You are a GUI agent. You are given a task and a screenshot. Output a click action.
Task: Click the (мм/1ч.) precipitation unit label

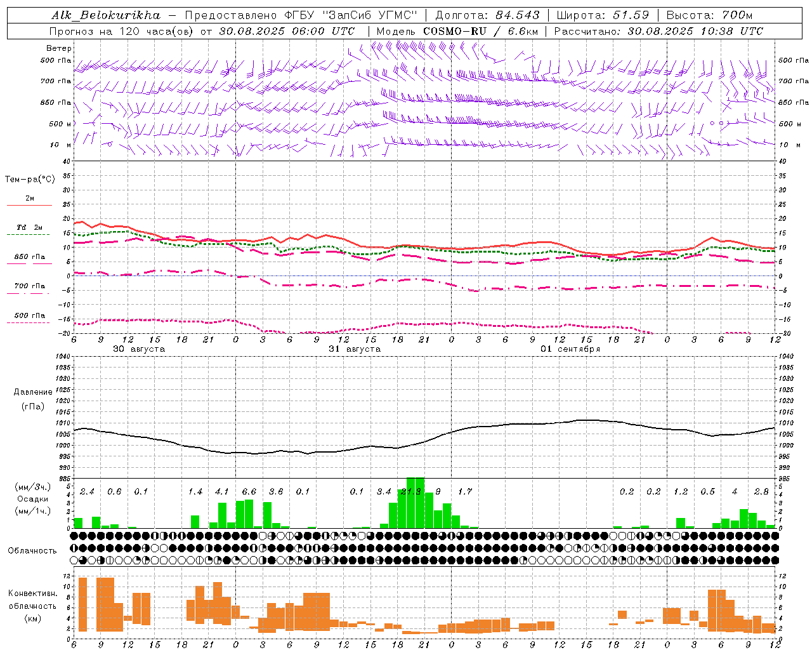point(32,511)
